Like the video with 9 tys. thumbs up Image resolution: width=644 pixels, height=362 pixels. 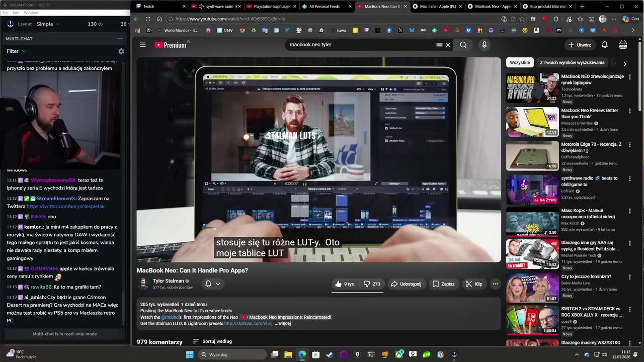(345, 284)
